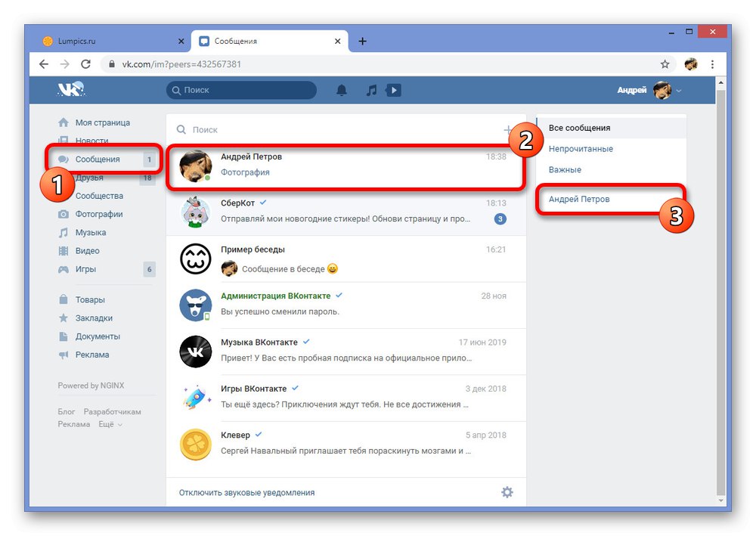Bookmark page with star icon in address bar

(x=665, y=64)
